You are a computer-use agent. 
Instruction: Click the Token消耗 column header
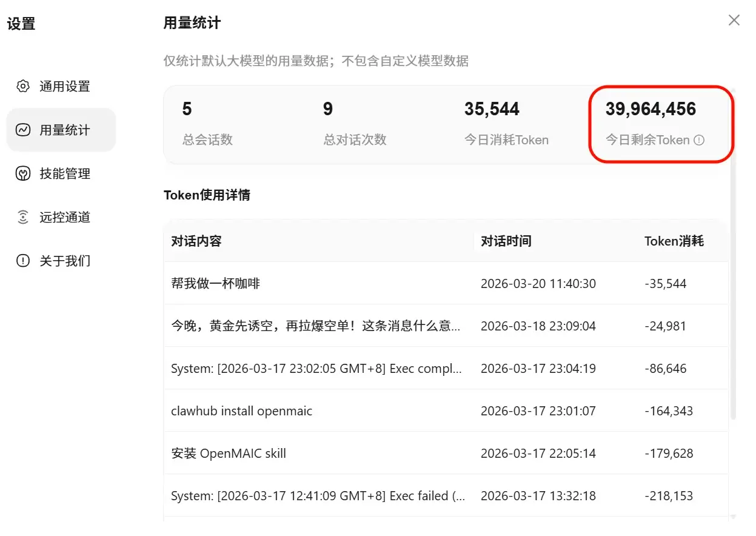[x=674, y=241]
